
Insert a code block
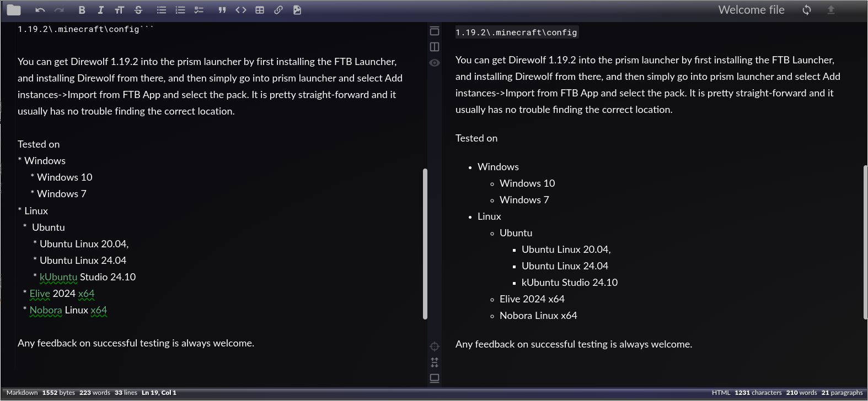click(241, 10)
